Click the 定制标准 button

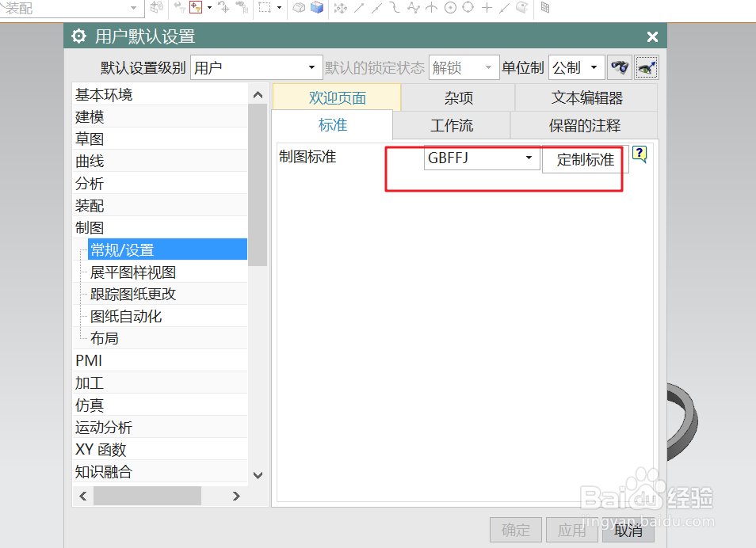point(586,159)
